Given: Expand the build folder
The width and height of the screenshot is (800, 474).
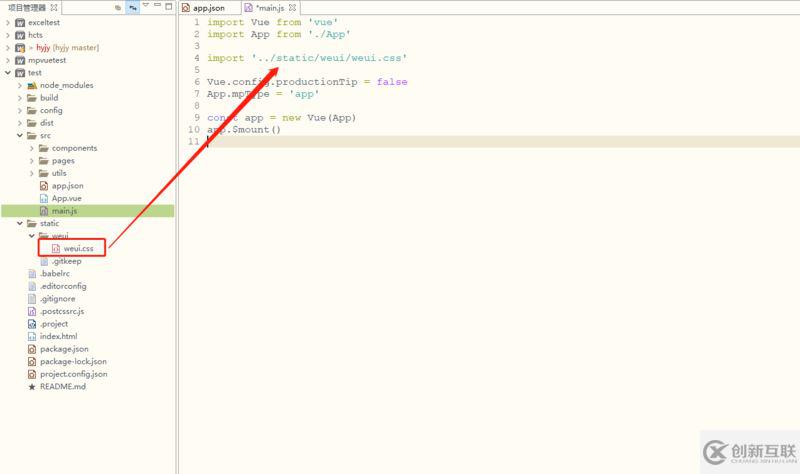Looking at the screenshot, I should 20,98.
